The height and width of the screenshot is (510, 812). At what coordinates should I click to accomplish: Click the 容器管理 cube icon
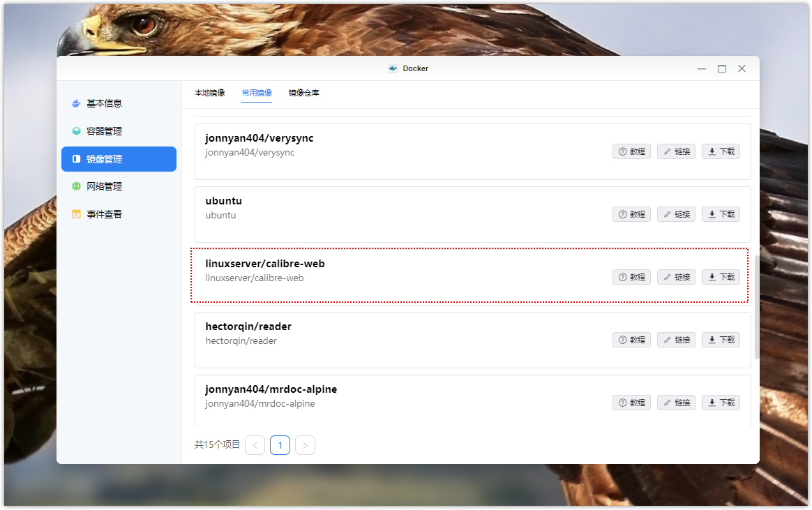point(76,132)
